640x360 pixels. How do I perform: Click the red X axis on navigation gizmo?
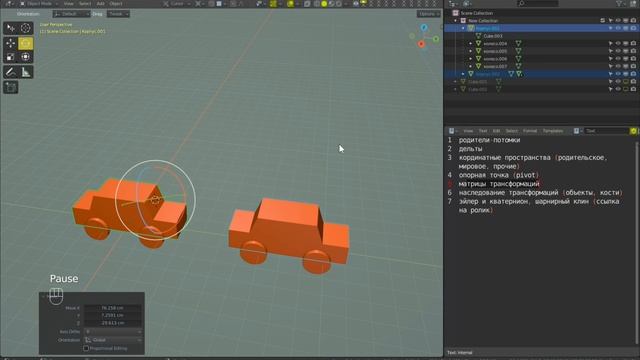(x=421, y=44)
